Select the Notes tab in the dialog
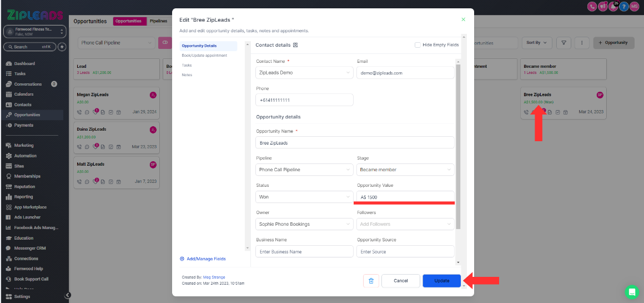644x303 pixels. coord(187,75)
